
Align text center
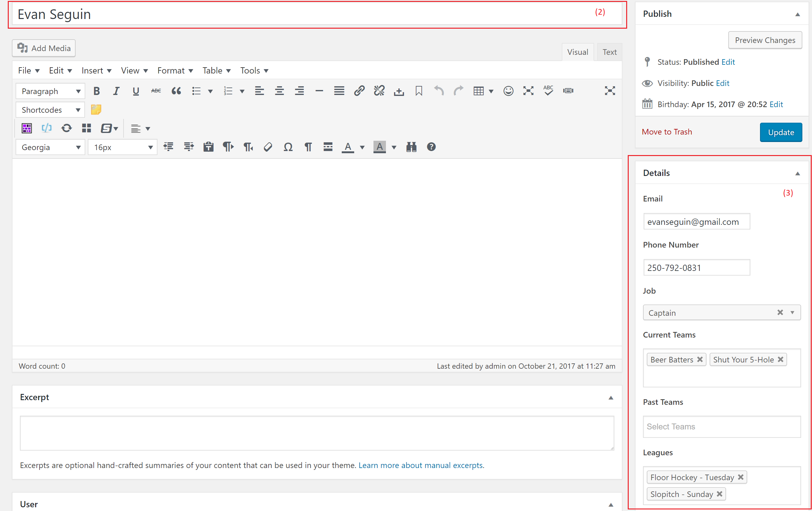tap(279, 91)
